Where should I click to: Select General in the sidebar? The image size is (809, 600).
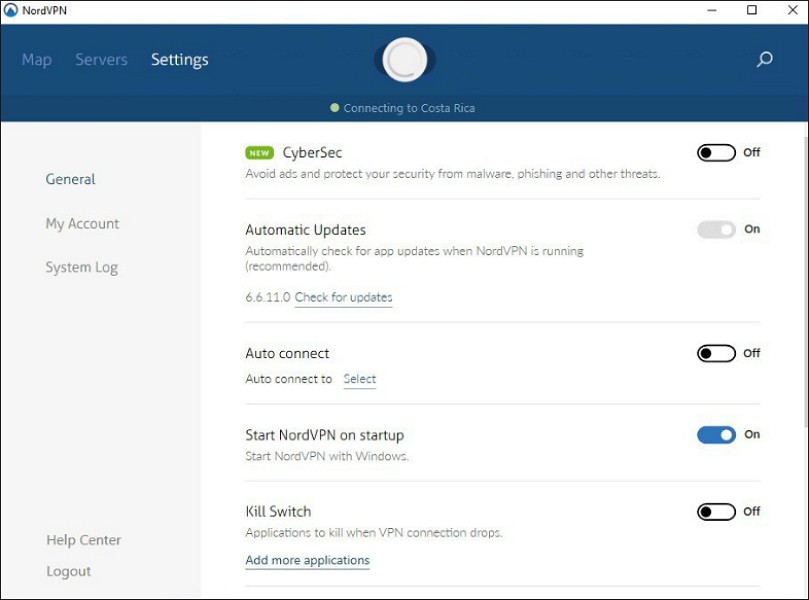70,179
